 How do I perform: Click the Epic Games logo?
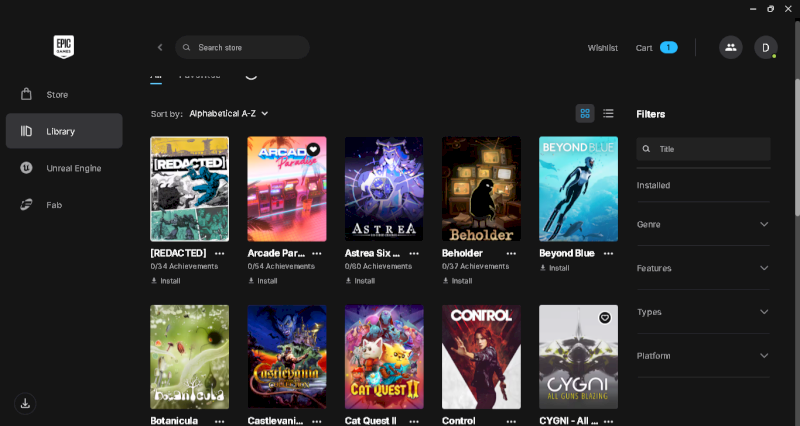click(x=64, y=47)
